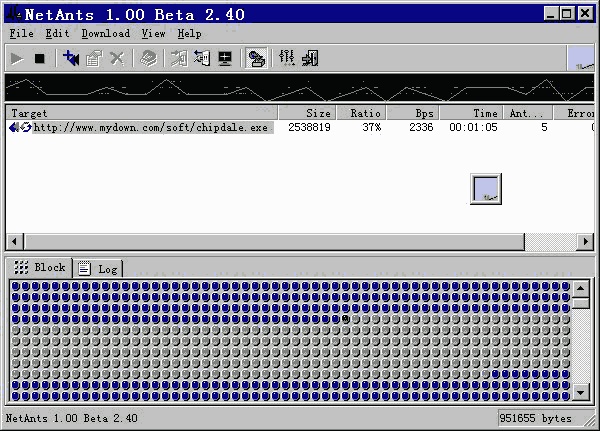Click the Start download play icon
600x431 pixels.
pyautogui.click(x=17, y=58)
